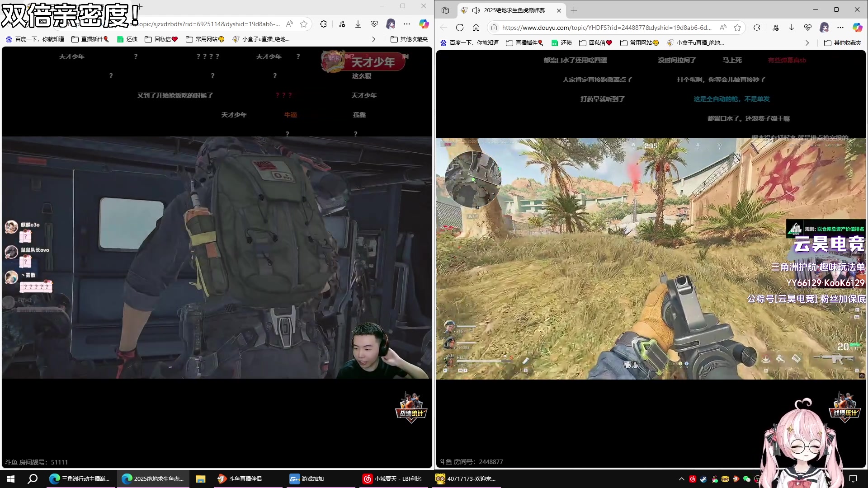This screenshot has height=488, width=868.
Task: Expand 常用网站 bookmark folder in left browser
Action: coord(205,39)
